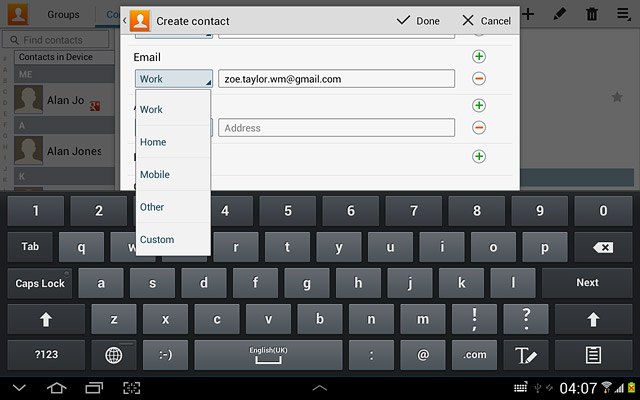The height and width of the screenshot is (400, 640).
Task: Save contact with Done button
Action: pos(418,20)
